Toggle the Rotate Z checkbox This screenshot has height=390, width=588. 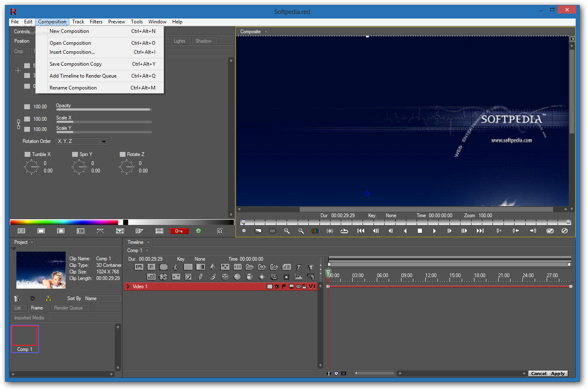(123, 154)
